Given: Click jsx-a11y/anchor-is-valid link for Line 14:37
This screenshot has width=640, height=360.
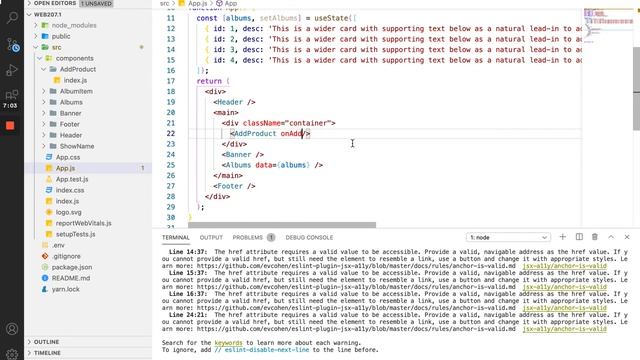Looking at the screenshot, I should pyautogui.click(x=564, y=266).
